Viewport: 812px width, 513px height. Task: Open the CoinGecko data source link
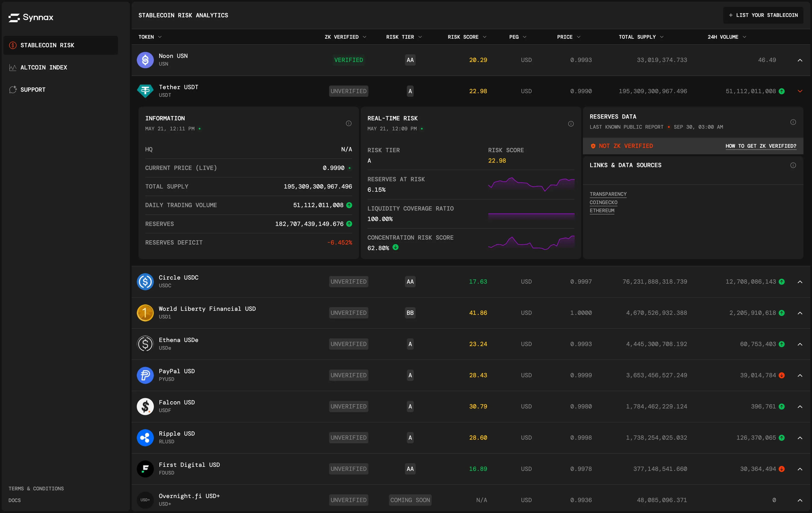tap(603, 202)
